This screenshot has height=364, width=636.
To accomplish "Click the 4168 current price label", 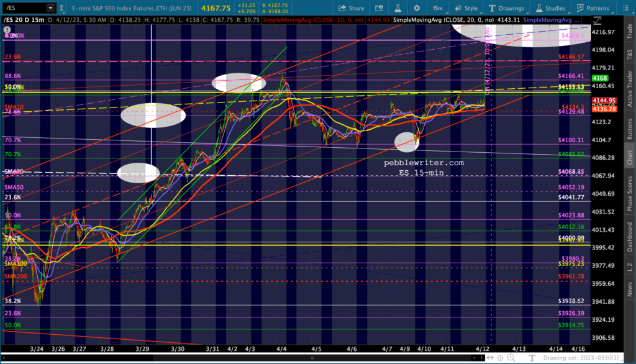I will point(600,78).
